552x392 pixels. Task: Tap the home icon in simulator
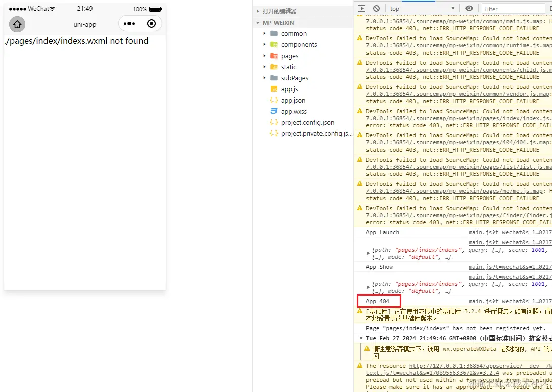pyautogui.click(x=17, y=24)
